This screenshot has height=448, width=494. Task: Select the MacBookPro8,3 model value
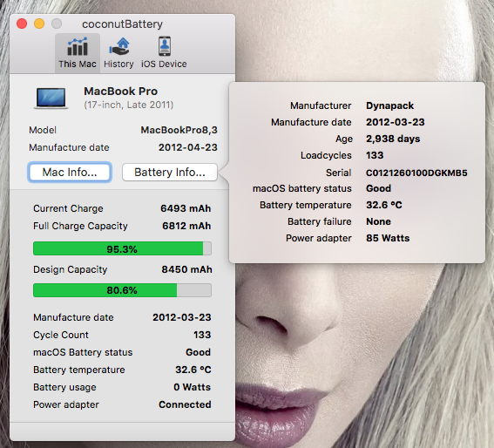pyautogui.click(x=179, y=130)
